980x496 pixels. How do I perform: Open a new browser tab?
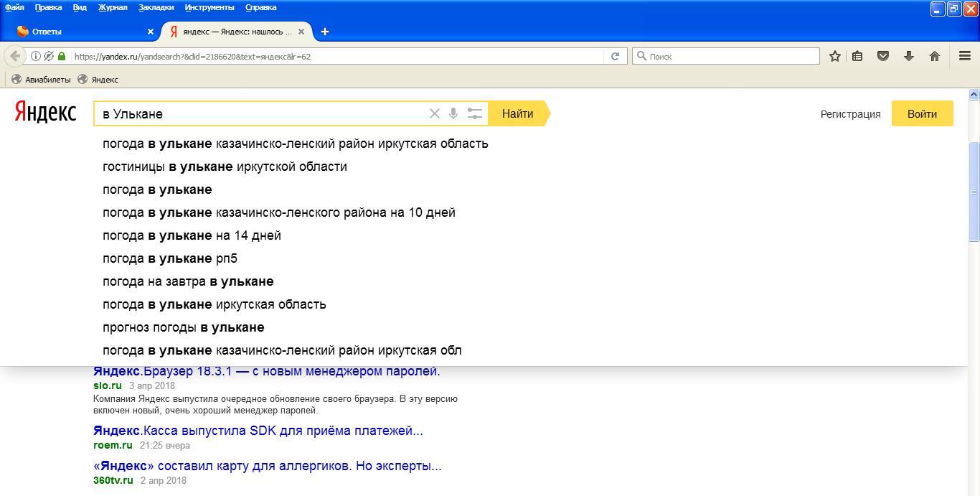pyautogui.click(x=324, y=32)
